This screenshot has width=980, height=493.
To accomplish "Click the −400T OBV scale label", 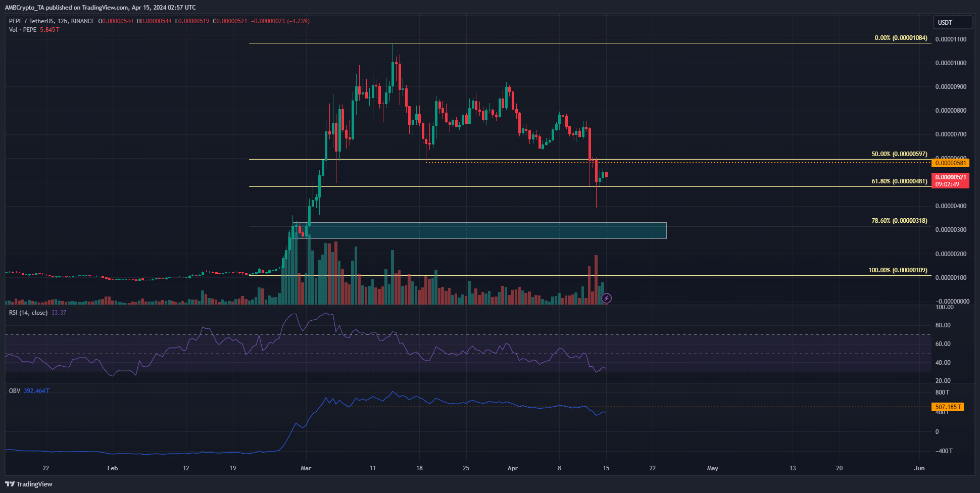I will click(943, 451).
